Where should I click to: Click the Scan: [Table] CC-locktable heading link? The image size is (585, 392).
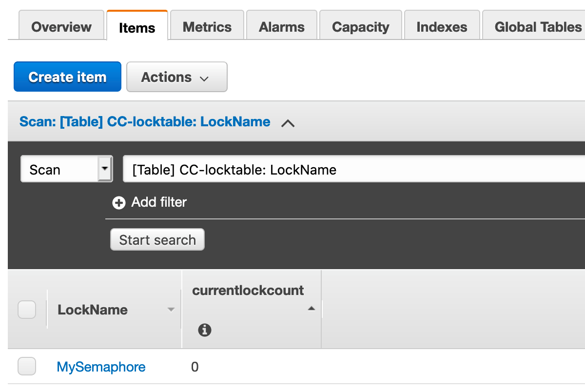pos(145,121)
